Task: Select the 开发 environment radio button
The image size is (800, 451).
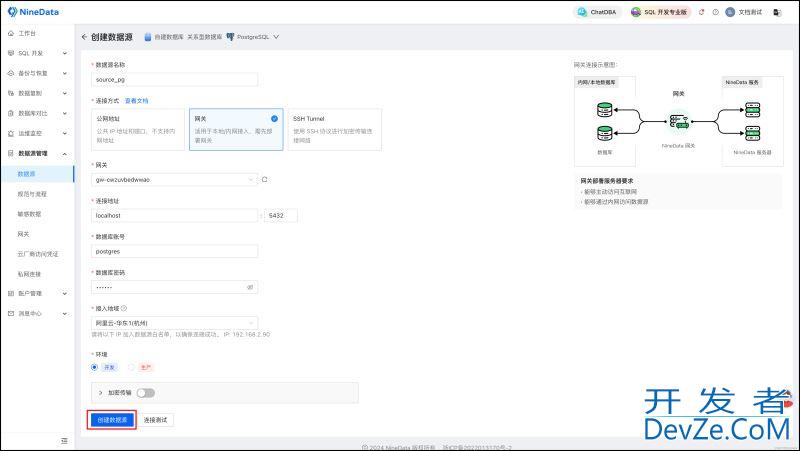Action: 94,367
